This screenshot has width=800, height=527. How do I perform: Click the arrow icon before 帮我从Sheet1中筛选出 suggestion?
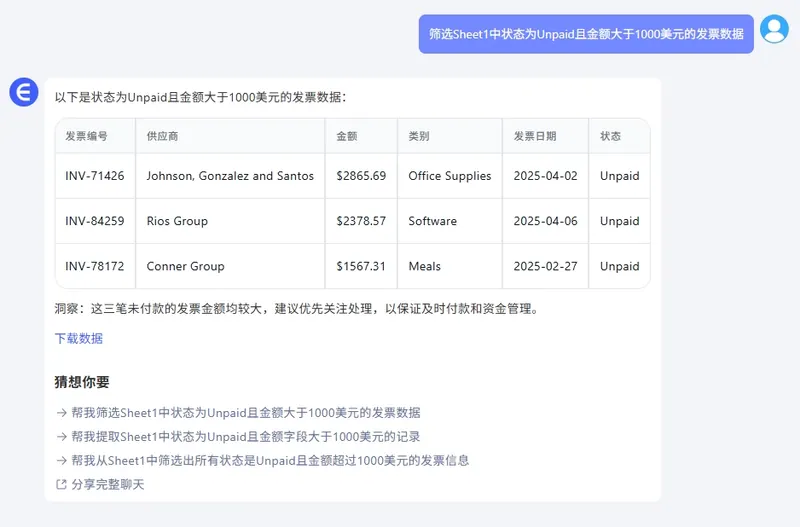click(x=61, y=460)
